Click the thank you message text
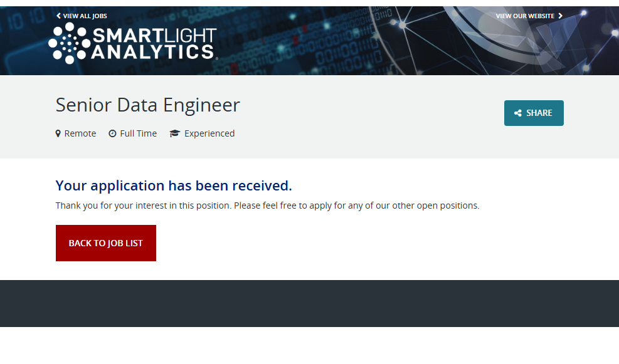 (267, 205)
